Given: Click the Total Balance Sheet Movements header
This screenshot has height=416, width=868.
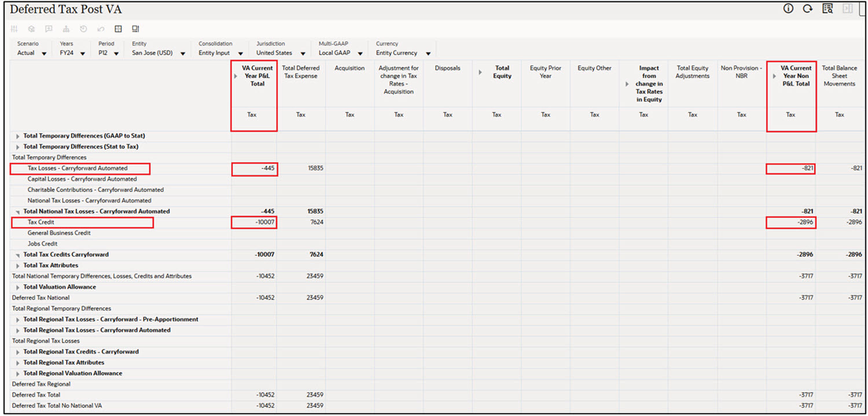Looking at the screenshot, I should pyautogui.click(x=839, y=76).
